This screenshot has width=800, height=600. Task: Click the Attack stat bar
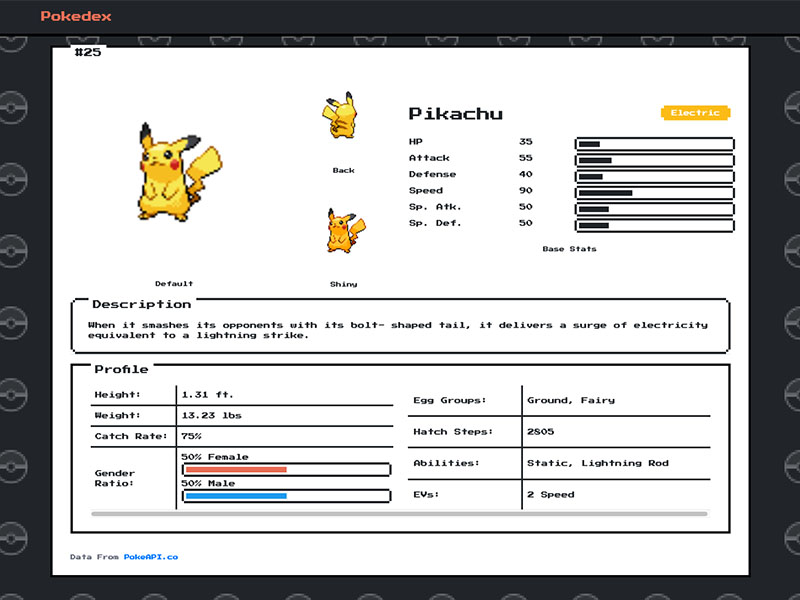click(655, 160)
